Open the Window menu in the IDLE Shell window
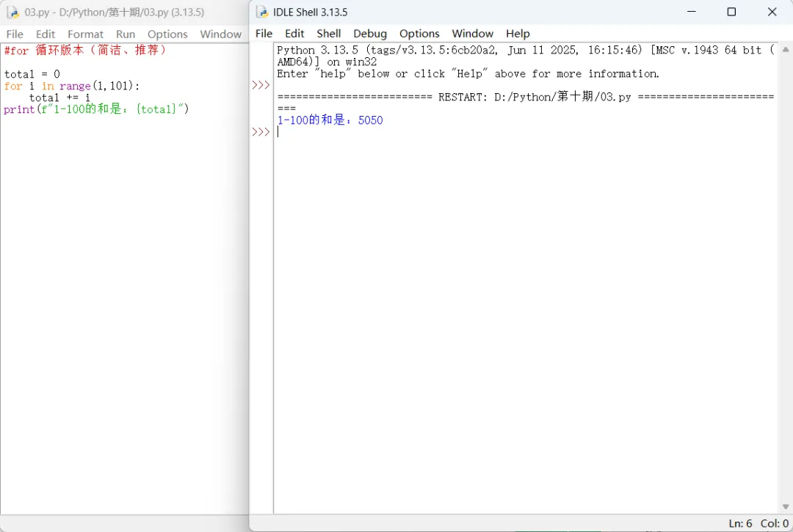Viewport: 793px width, 532px height. pos(472,33)
